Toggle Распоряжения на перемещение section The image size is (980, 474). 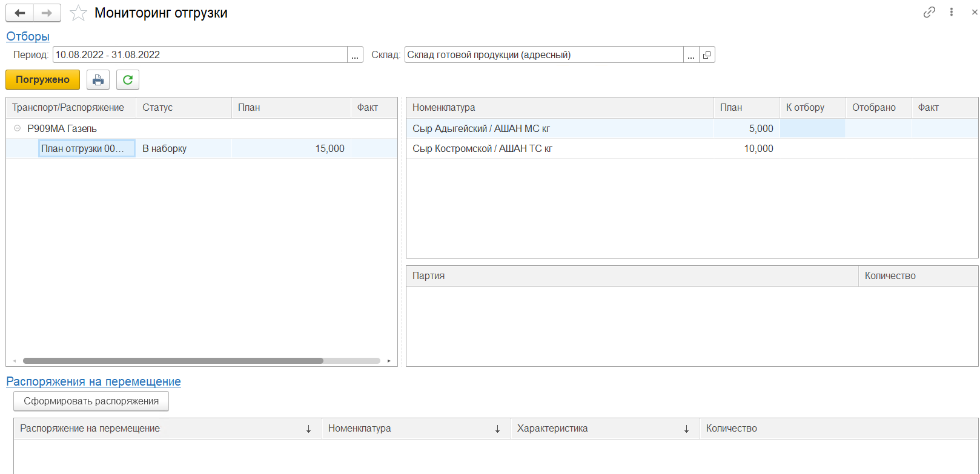click(x=93, y=381)
